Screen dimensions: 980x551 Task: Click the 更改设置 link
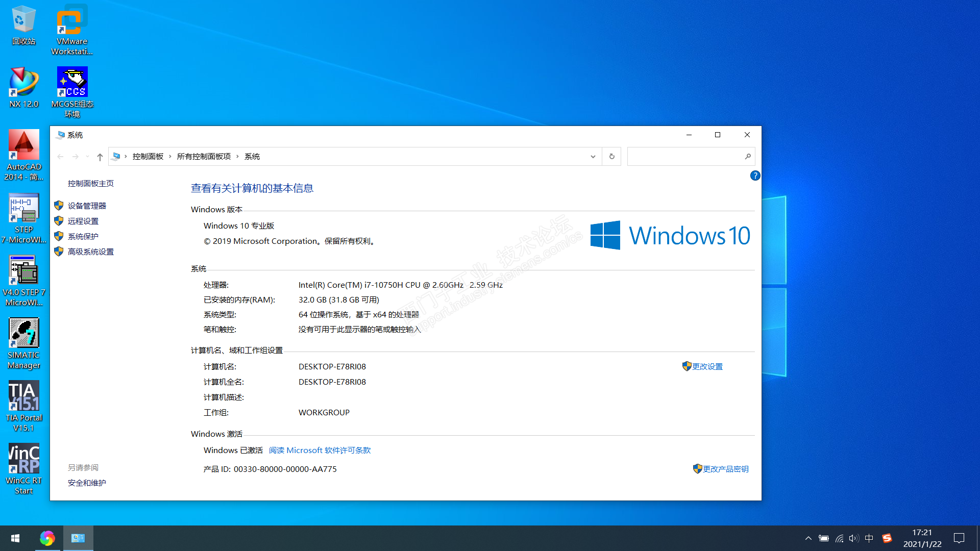click(x=707, y=366)
